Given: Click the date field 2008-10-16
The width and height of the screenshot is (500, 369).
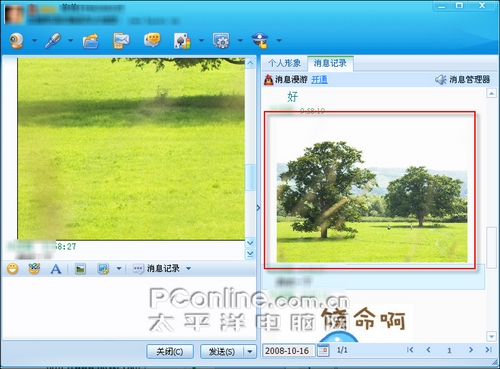Looking at the screenshot, I should [287, 351].
